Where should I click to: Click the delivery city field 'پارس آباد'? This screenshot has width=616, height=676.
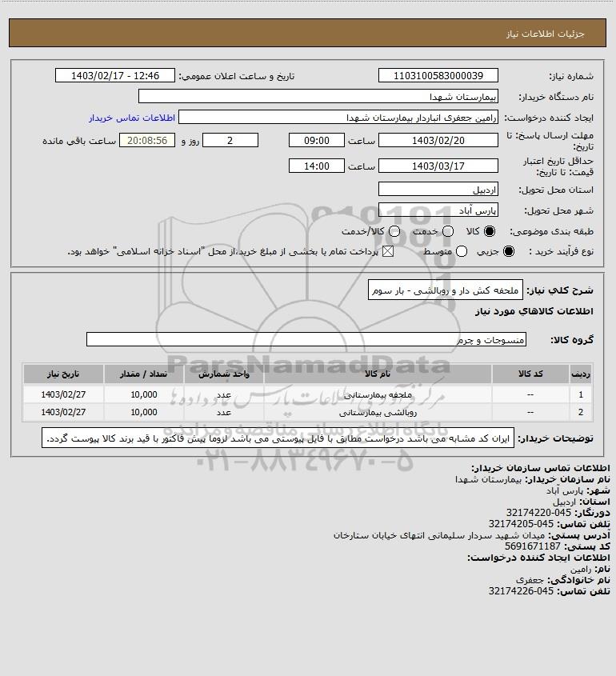click(438, 210)
